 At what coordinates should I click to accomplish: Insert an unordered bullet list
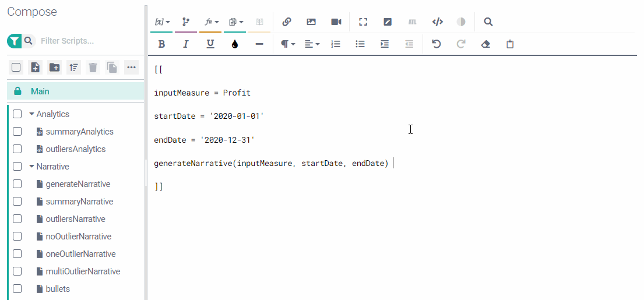360,44
